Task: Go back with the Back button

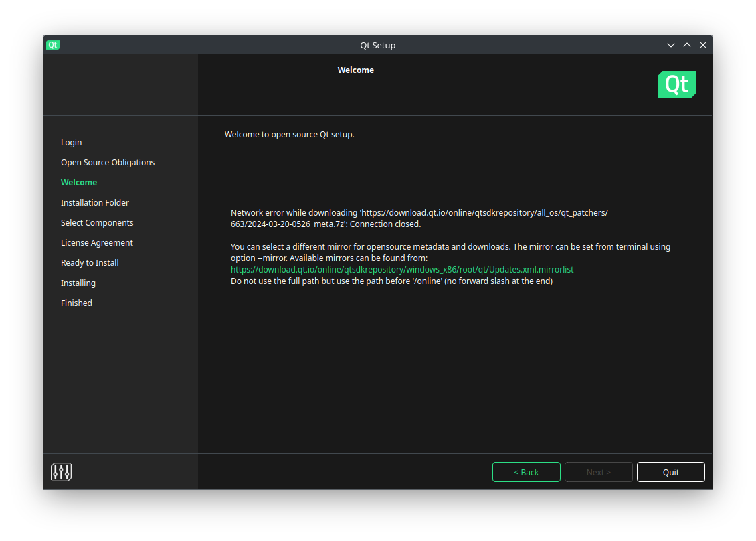Action: pyautogui.click(x=526, y=472)
